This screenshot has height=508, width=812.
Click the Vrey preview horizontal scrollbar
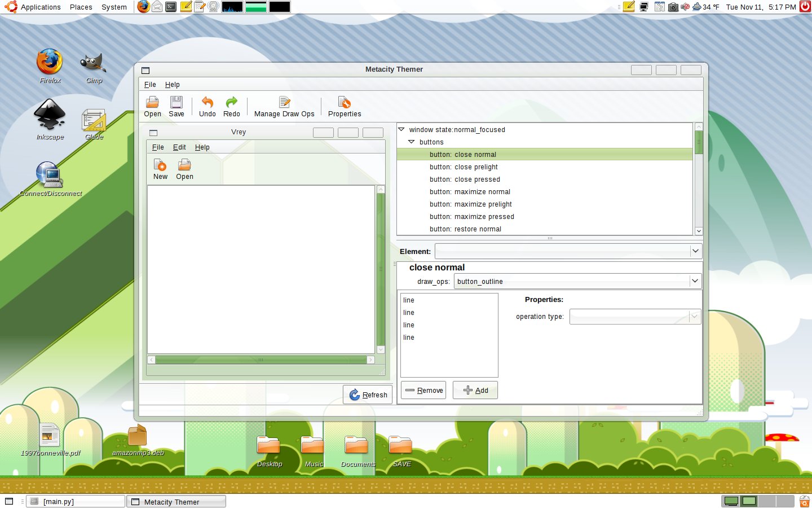coord(261,360)
